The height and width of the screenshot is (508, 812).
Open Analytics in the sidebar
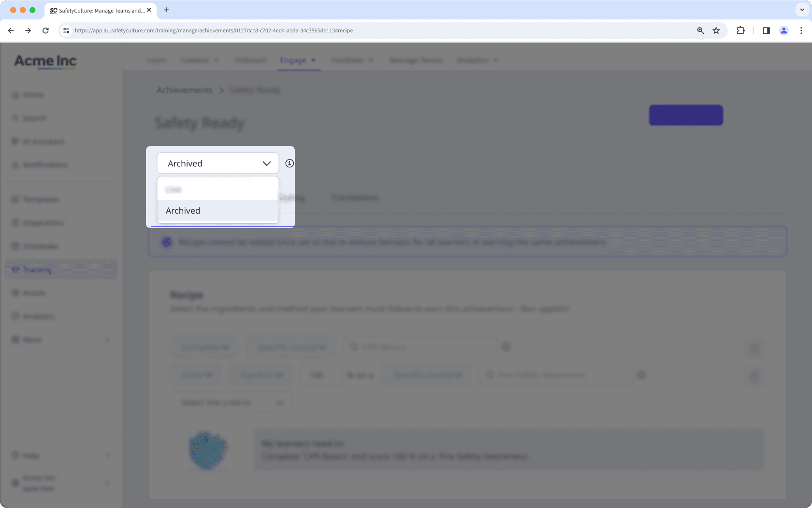tap(38, 316)
